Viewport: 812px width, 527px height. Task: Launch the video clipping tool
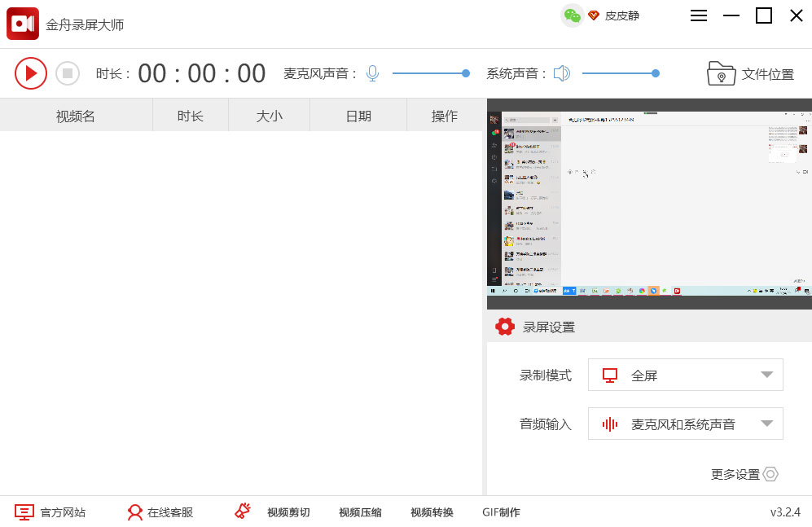click(x=273, y=512)
